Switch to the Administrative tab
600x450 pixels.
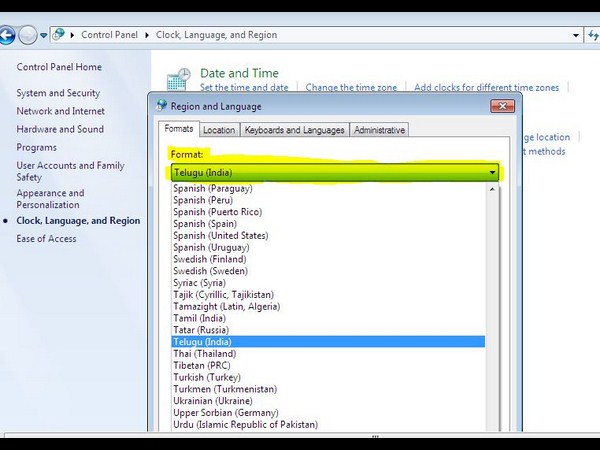click(379, 130)
